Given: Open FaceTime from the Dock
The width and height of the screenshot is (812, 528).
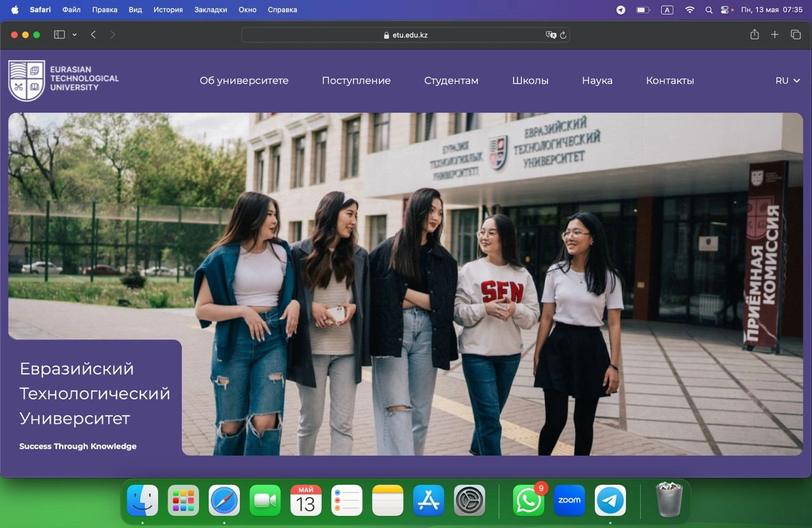Looking at the screenshot, I should 265,501.
